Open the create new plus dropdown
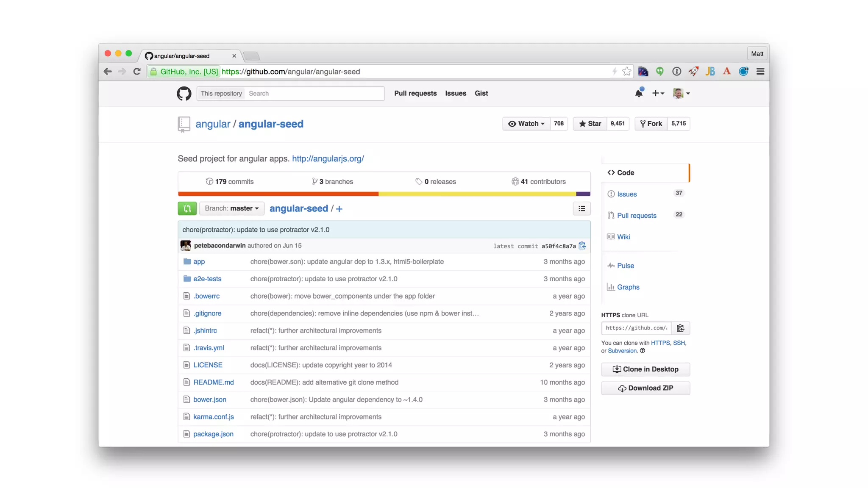This screenshot has height=488, width=868. pyautogui.click(x=658, y=93)
